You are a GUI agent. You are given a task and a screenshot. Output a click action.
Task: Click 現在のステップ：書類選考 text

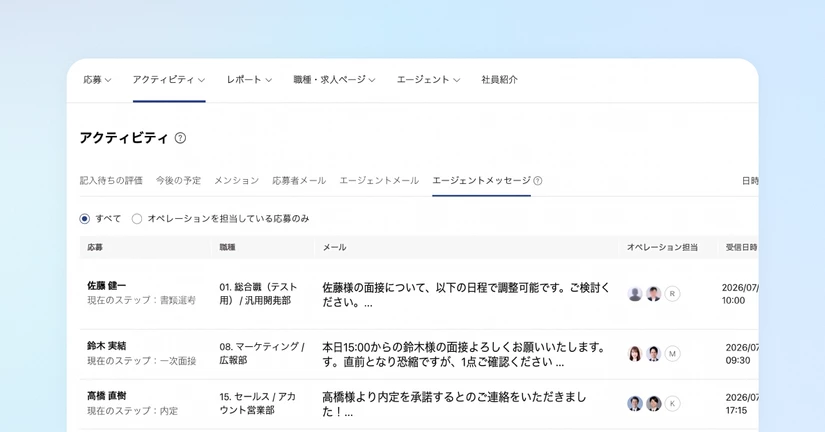tap(142, 300)
